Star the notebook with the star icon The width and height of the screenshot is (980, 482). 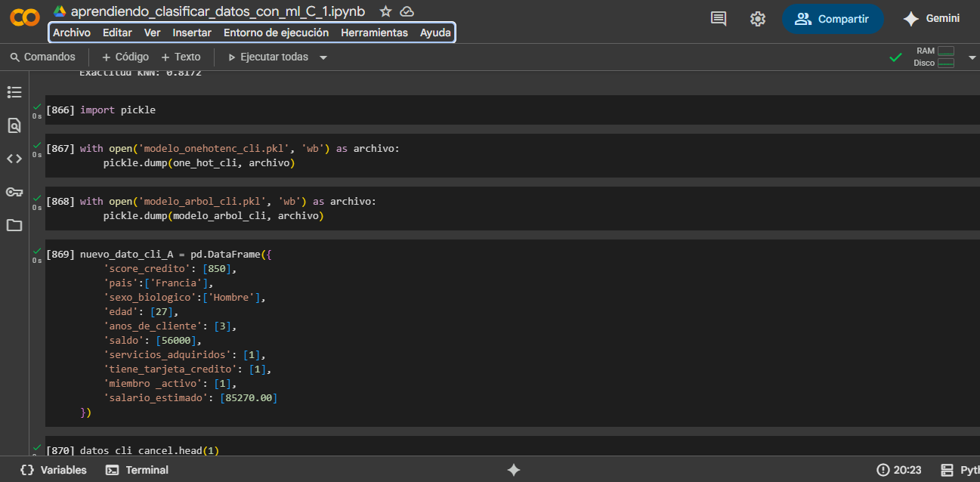tap(385, 11)
